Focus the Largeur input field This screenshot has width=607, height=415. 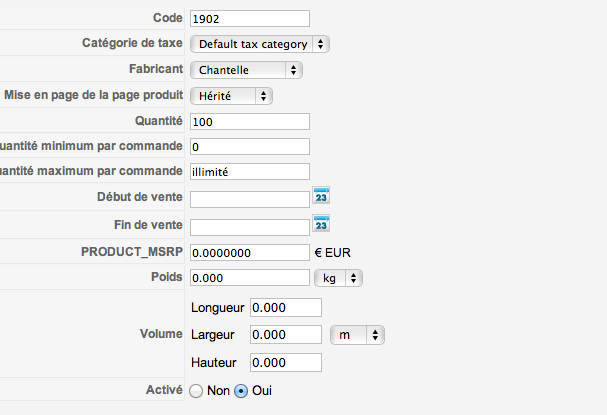286,334
